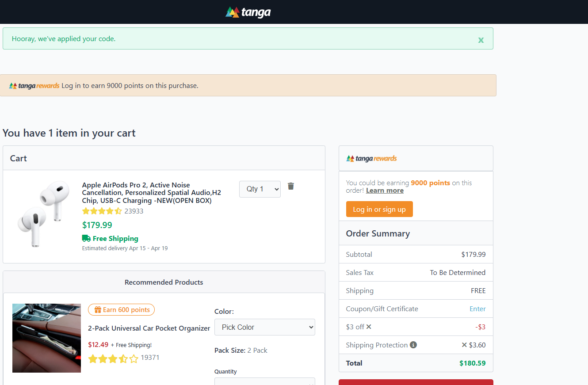Delete AirPods from cart using trash icon
The height and width of the screenshot is (385, 588).
[x=290, y=186]
